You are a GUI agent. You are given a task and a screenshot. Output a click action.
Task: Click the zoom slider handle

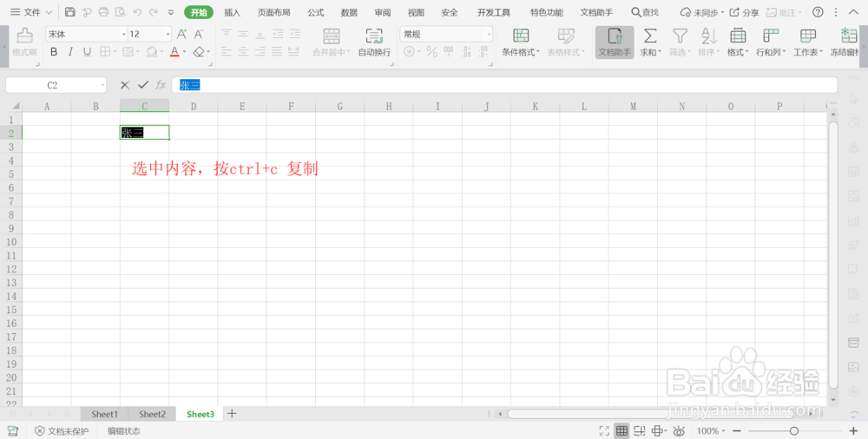[794, 430]
